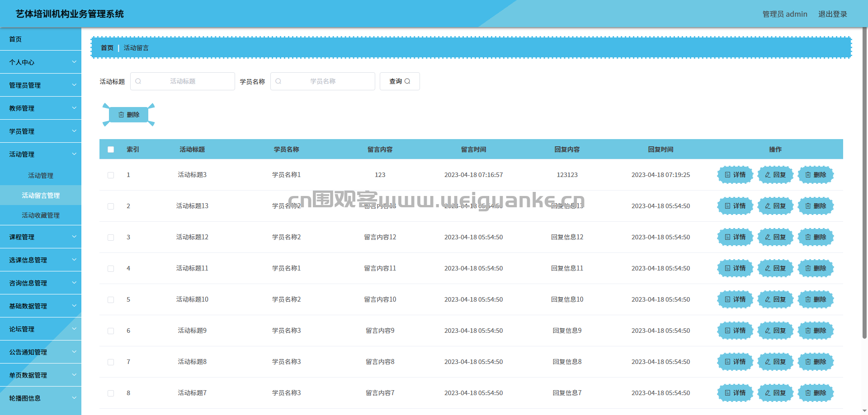
Task: Delete 活动标题13 row using 删除
Action: click(x=816, y=206)
